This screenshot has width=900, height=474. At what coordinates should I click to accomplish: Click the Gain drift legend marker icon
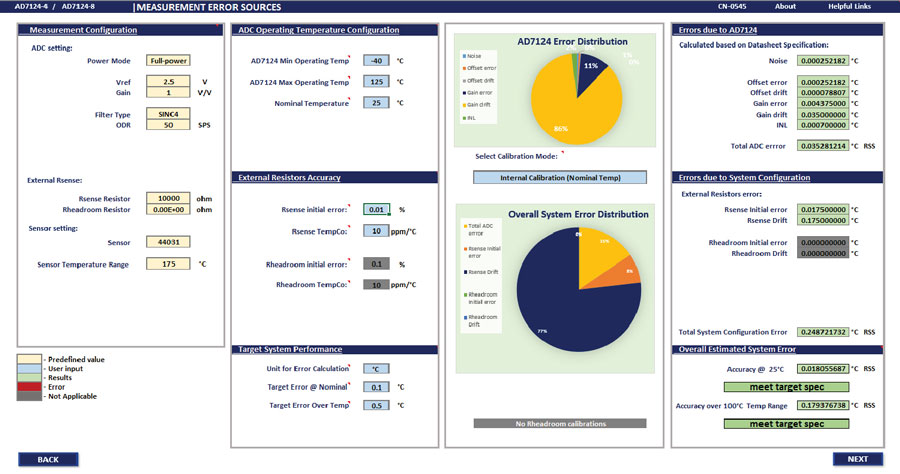tap(464, 105)
